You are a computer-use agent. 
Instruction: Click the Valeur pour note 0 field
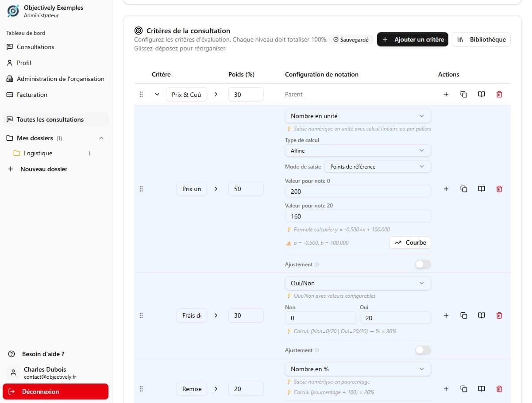[358, 192]
